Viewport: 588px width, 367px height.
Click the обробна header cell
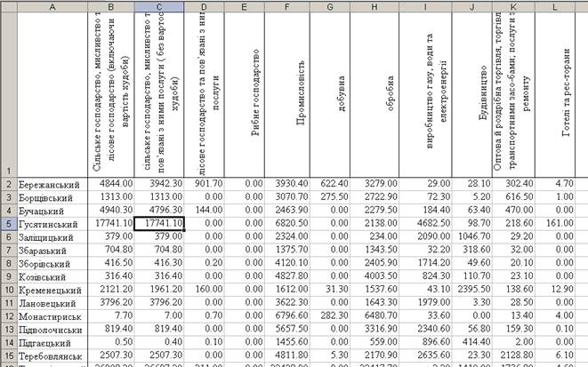(x=375, y=95)
